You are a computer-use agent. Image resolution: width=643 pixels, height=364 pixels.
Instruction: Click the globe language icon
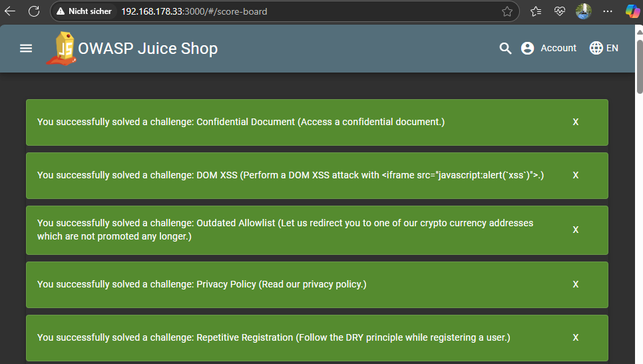[596, 48]
